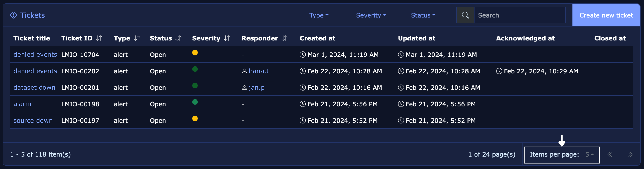Click the search magnifier icon
The width and height of the screenshot is (644, 169).
(x=465, y=15)
